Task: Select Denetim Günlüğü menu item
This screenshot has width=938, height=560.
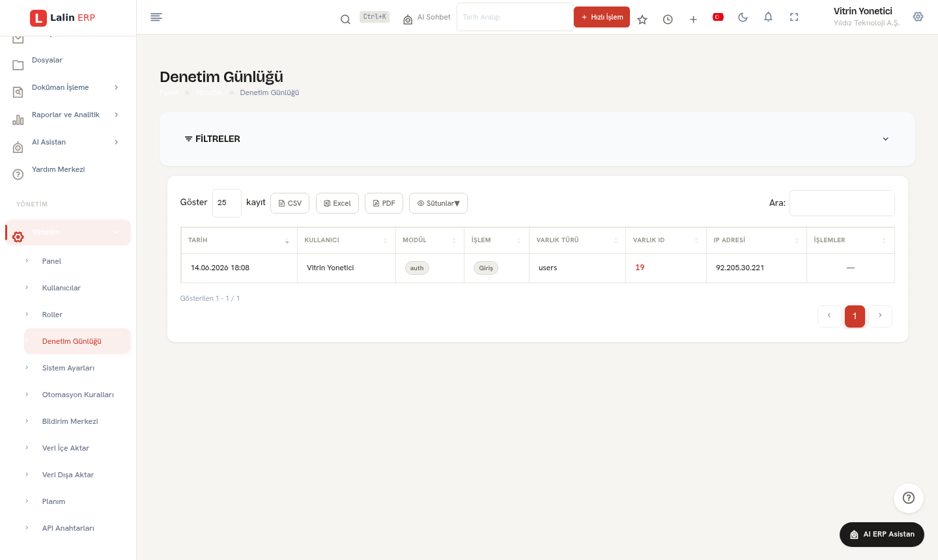Action: pyautogui.click(x=77, y=341)
